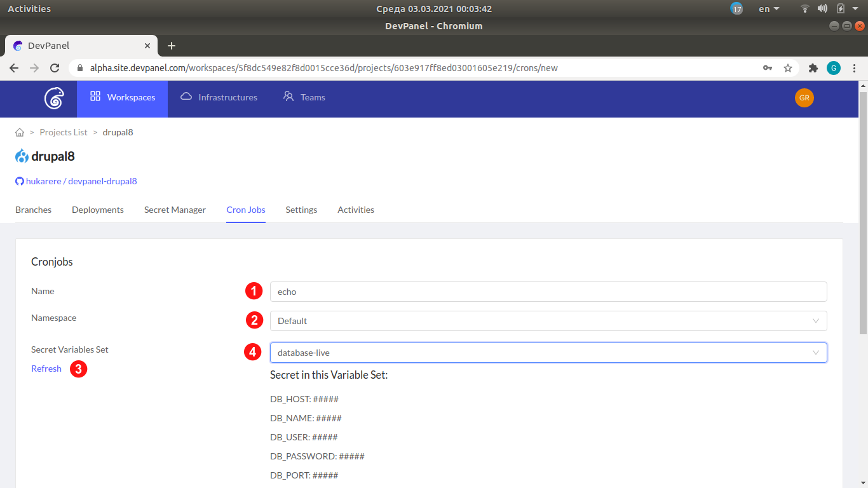
Task: Open the keyboard language en menu
Action: [x=769, y=9]
